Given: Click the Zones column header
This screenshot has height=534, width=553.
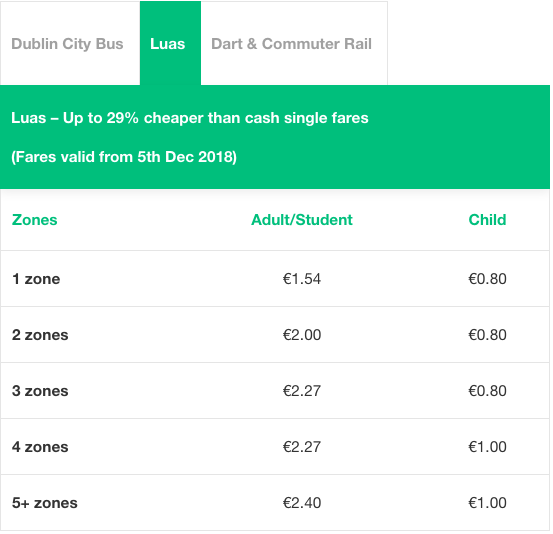Looking at the screenshot, I should [x=35, y=220].
